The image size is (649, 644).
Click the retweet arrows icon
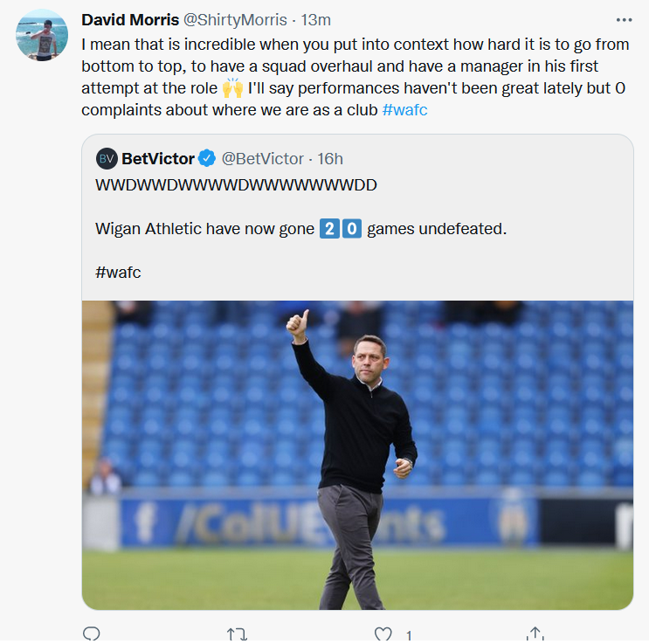pyautogui.click(x=237, y=634)
